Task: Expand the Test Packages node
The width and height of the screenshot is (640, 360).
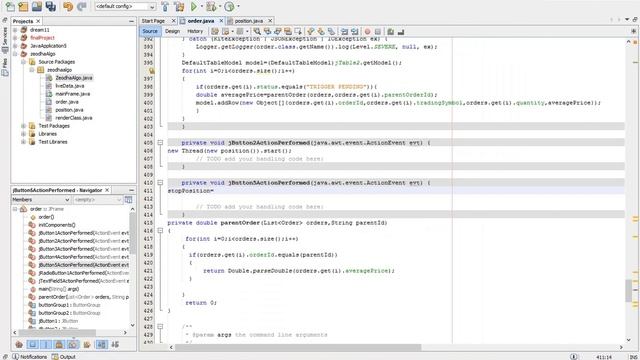Action: tap(23, 126)
